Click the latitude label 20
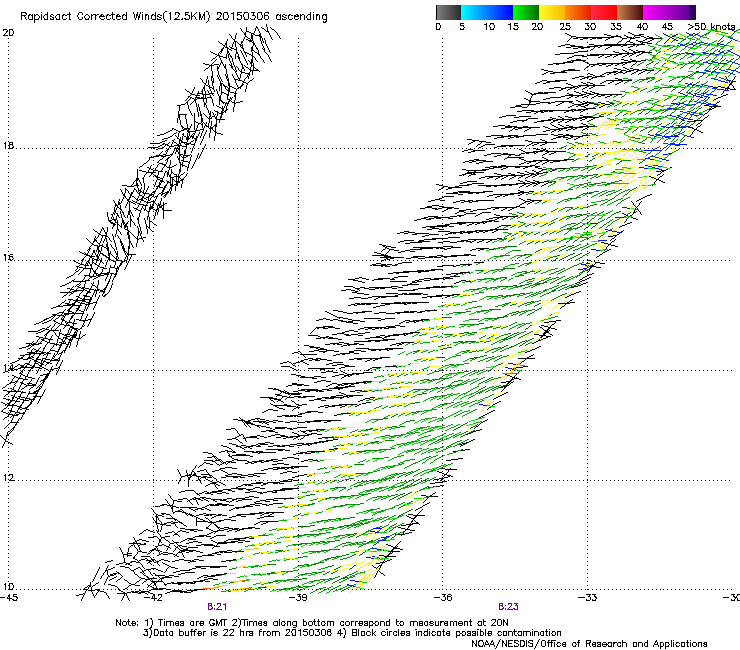The image size is (740, 650). point(8,33)
